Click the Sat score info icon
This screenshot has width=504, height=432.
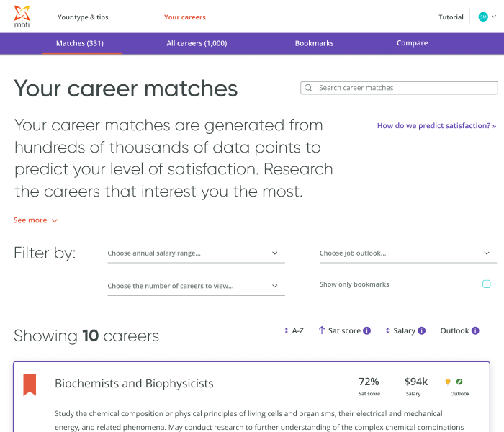tap(366, 331)
